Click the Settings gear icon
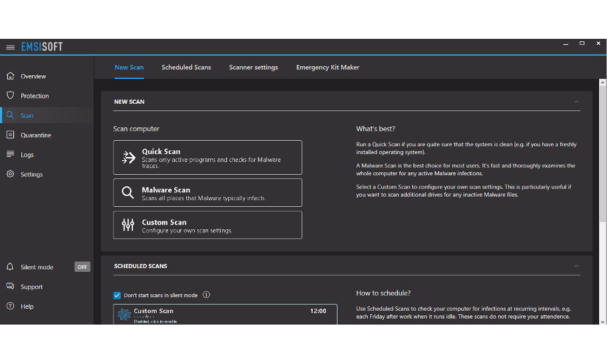 click(10, 174)
